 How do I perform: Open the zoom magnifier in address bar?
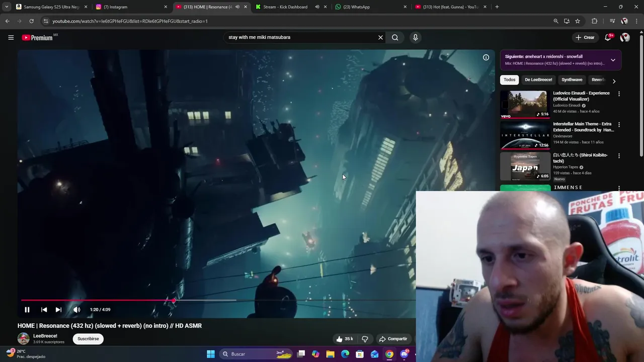click(x=555, y=21)
